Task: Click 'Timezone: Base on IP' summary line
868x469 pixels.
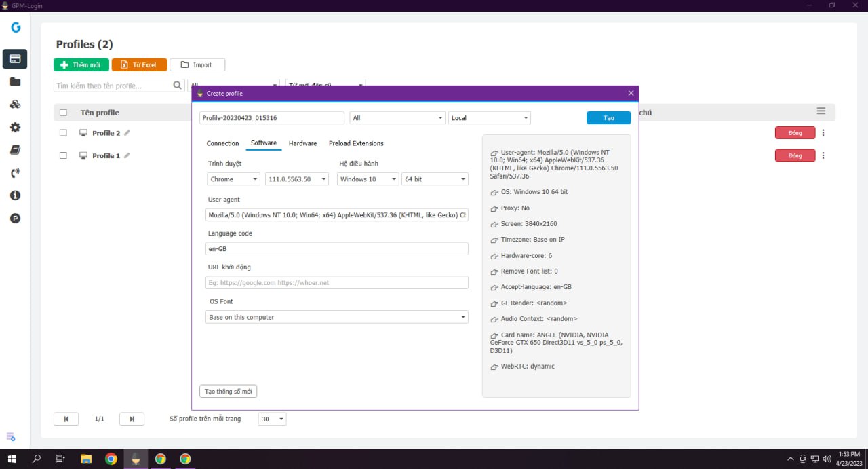Action: (533, 240)
